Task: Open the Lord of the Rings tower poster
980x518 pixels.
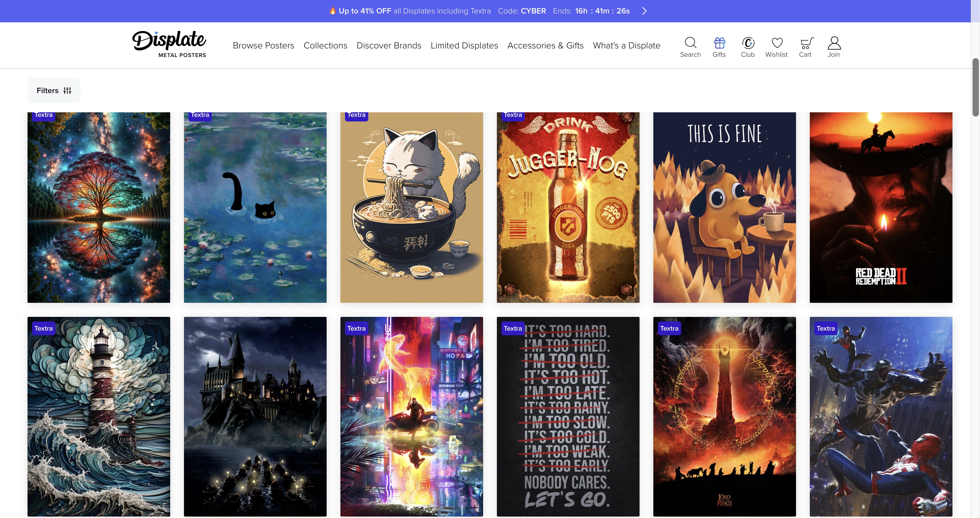Action: [724, 417]
